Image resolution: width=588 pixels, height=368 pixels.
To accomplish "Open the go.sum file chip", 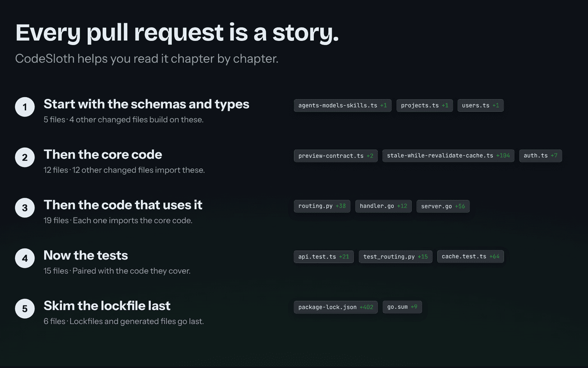I will [x=402, y=307].
